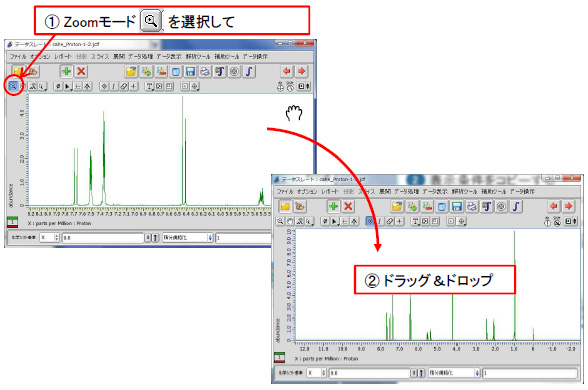Click green plus icon in the front window
The height and width of the screenshot is (390, 588).
[333, 206]
